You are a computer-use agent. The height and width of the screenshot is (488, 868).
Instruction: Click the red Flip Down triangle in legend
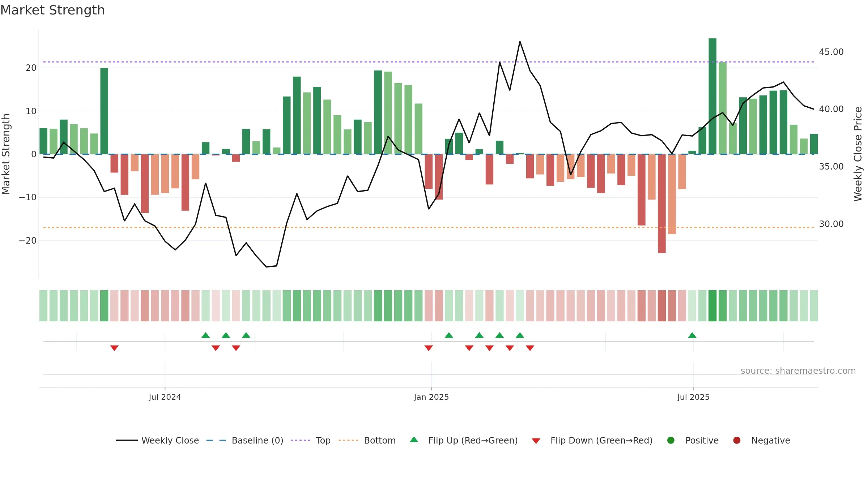(536, 441)
